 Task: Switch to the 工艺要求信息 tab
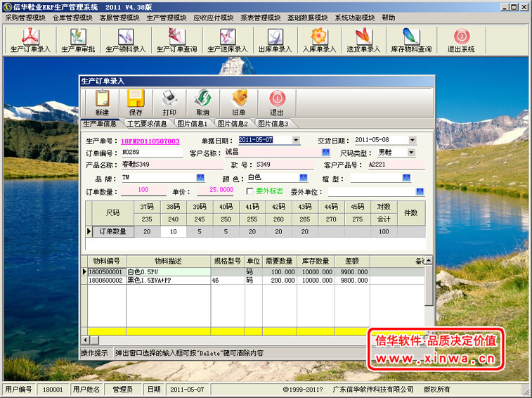(145, 124)
